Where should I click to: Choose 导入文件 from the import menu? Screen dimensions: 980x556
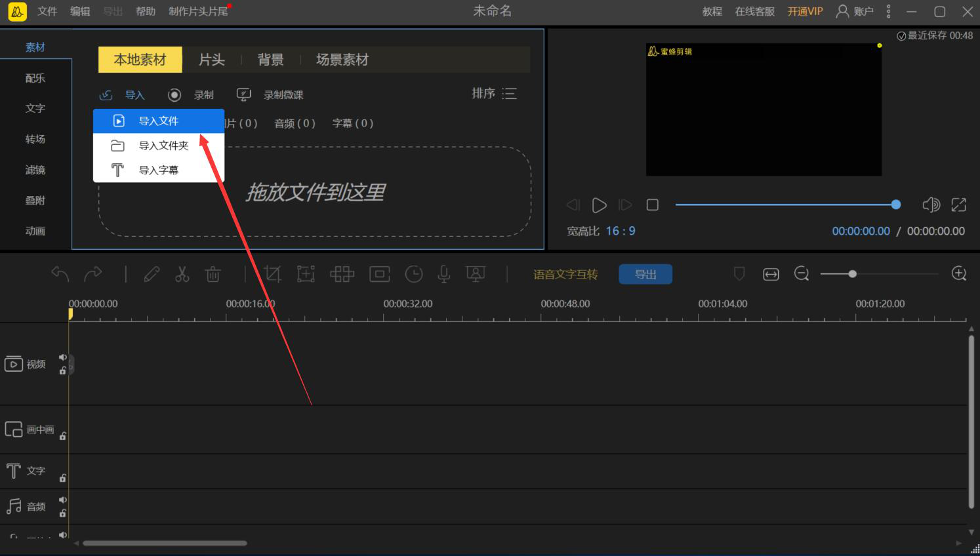(159, 121)
